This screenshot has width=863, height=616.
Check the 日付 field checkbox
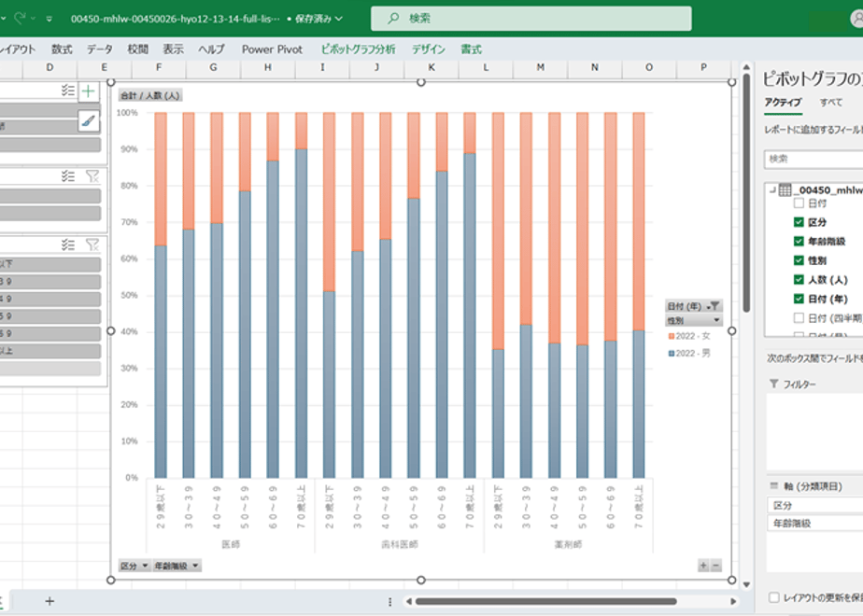point(799,203)
